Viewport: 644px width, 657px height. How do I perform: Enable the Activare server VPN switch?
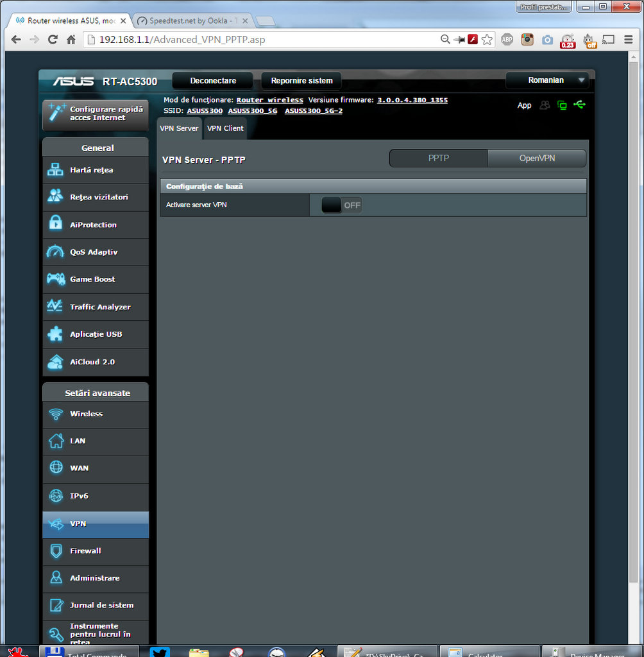coord(342,205)
